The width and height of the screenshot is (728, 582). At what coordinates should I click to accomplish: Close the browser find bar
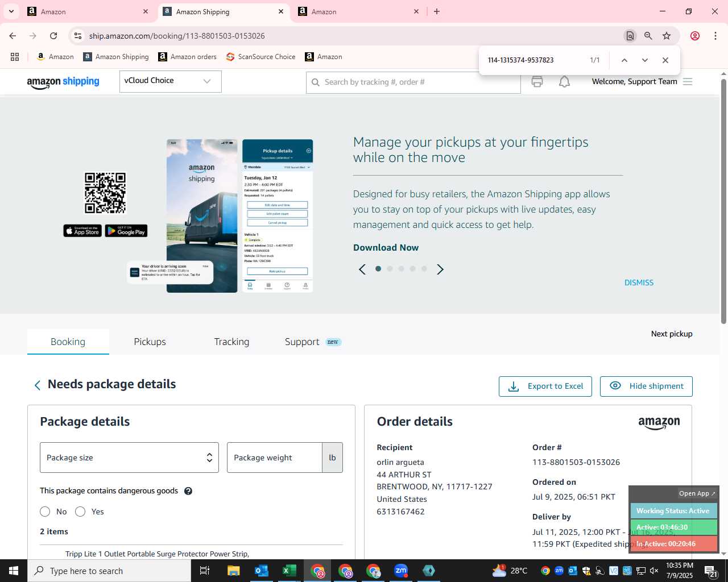[665, 60]
